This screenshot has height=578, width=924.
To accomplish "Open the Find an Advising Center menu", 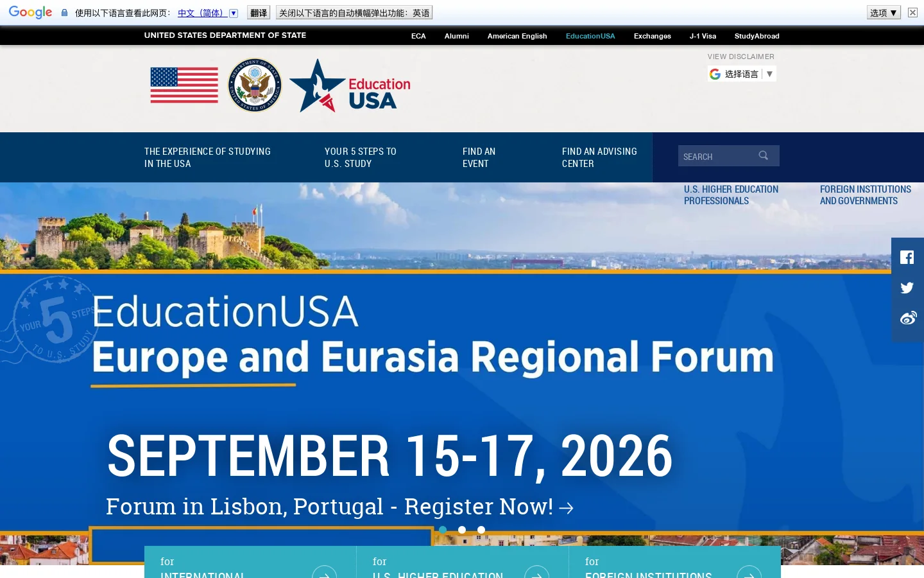I will [x=599, y=157].
